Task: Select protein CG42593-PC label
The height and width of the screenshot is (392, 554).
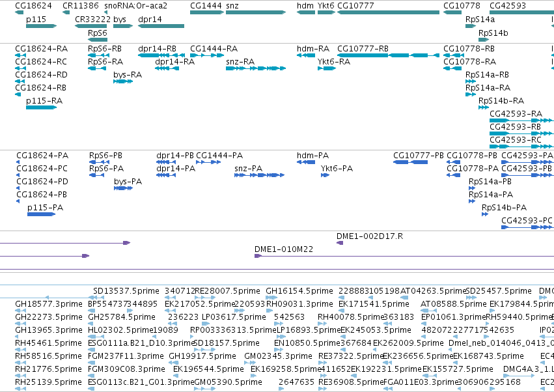Action: (x=527, y=221)
